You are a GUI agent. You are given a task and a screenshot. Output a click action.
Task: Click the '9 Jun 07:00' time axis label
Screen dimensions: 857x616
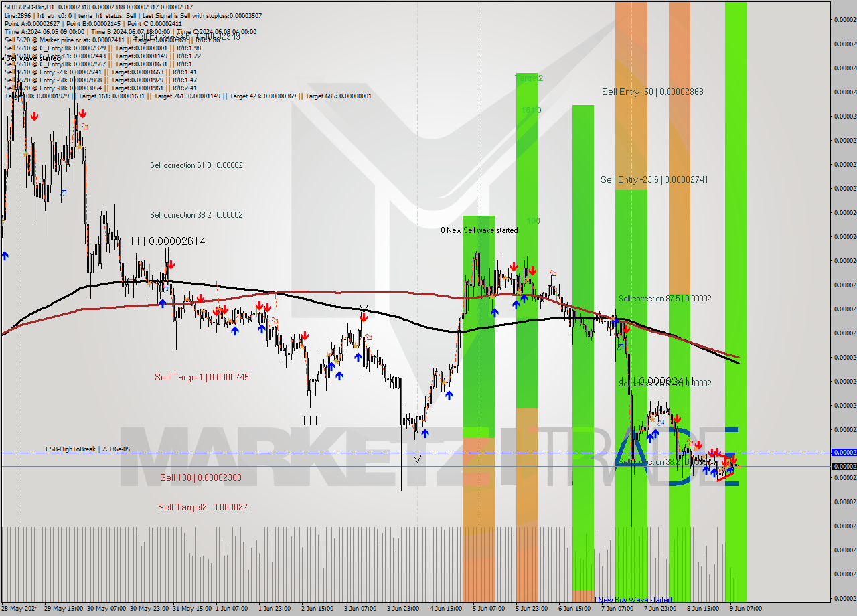point(746,609)
